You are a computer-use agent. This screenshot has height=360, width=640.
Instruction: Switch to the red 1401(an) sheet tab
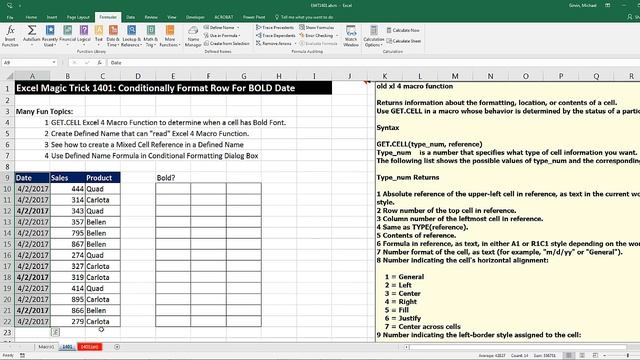pos(89,347)
